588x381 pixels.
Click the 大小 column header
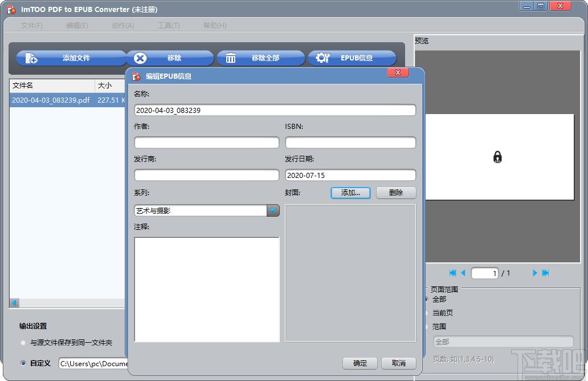pos(110,86)
